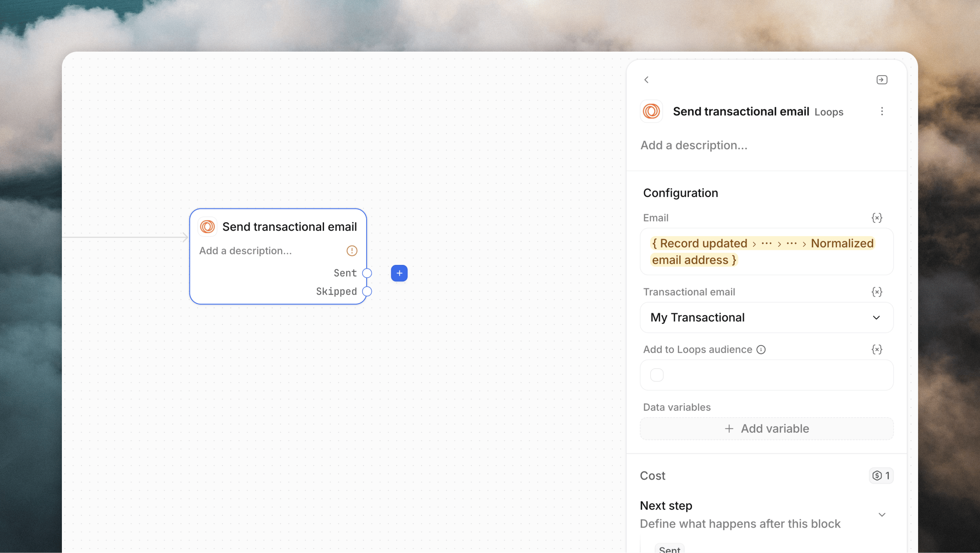Screen dimensions: 980x553
Task: Click the blue plus button beside the node
Action: pos(399,273)
